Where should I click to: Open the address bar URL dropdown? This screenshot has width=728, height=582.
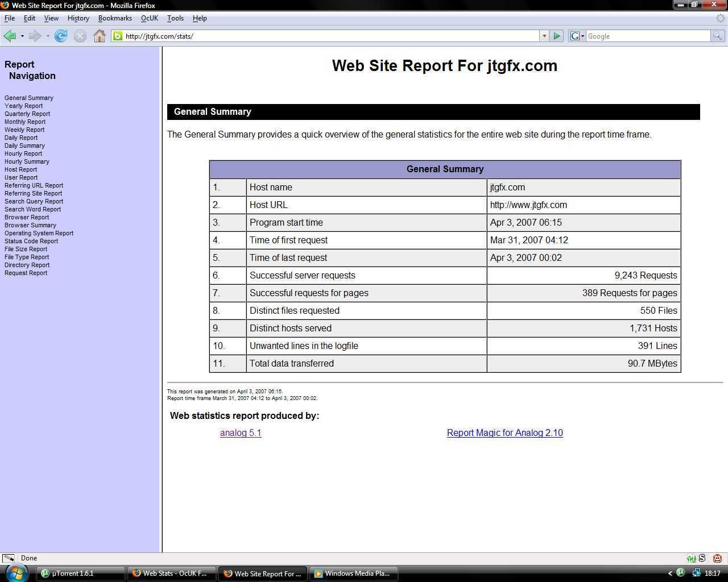pos(544,36)
